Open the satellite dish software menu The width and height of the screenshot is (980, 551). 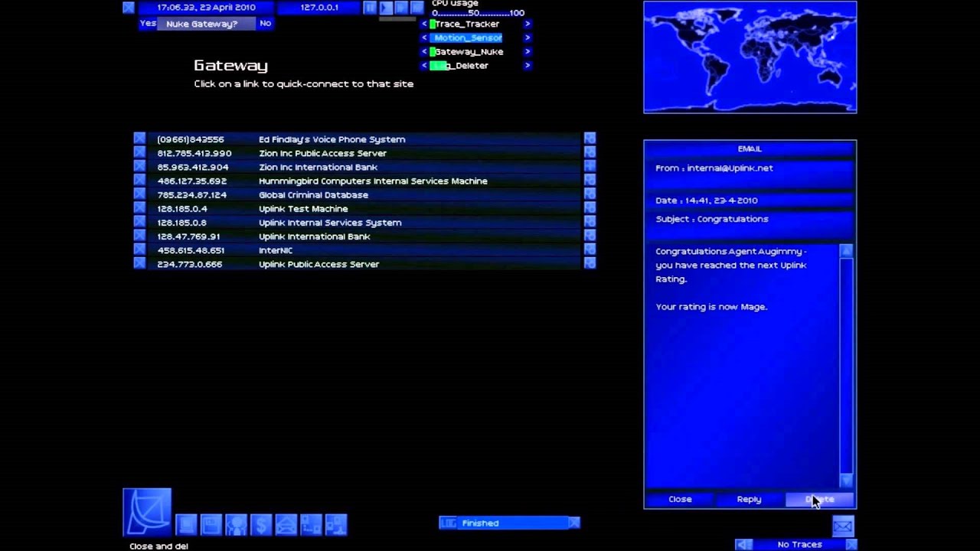click(x=147, y=512)
